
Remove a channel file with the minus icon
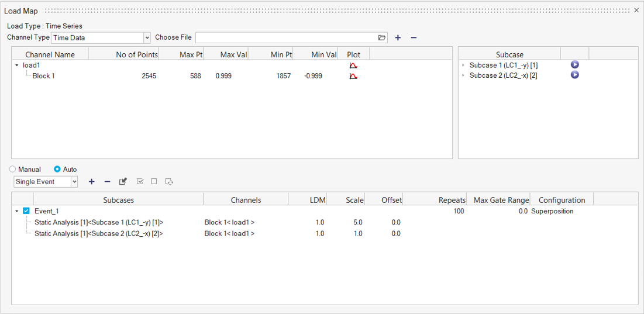tap(414, 38)
